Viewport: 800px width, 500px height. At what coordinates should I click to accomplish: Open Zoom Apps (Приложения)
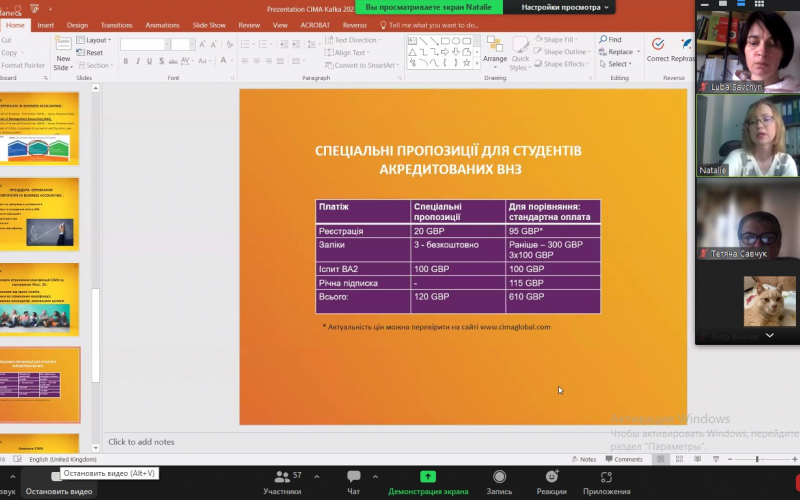click(607, 483)
